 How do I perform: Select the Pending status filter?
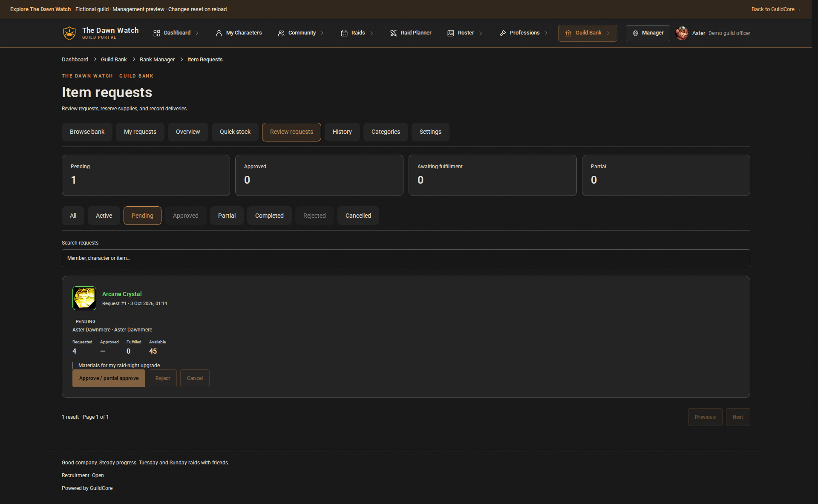(142, 216)
